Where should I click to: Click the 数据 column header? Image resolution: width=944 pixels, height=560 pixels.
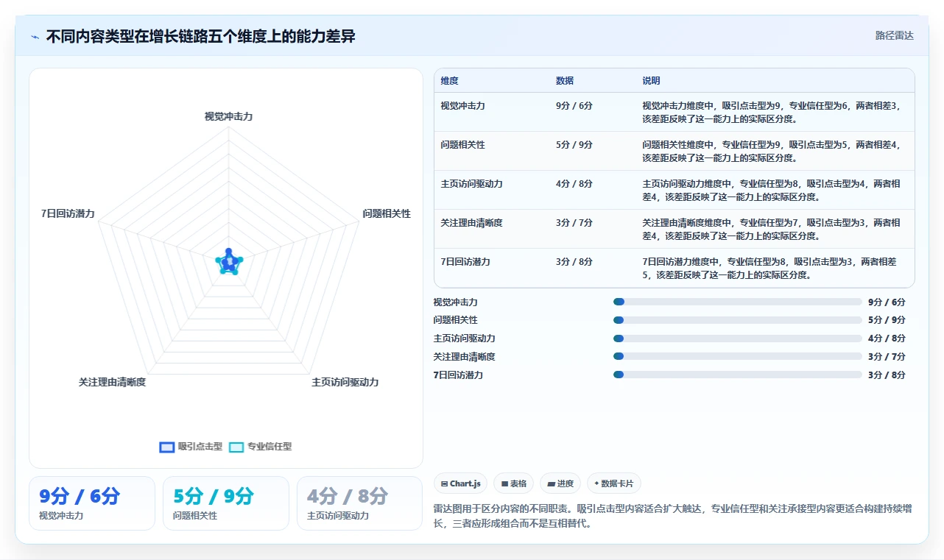pyautogui.click(x=565, y=81)
